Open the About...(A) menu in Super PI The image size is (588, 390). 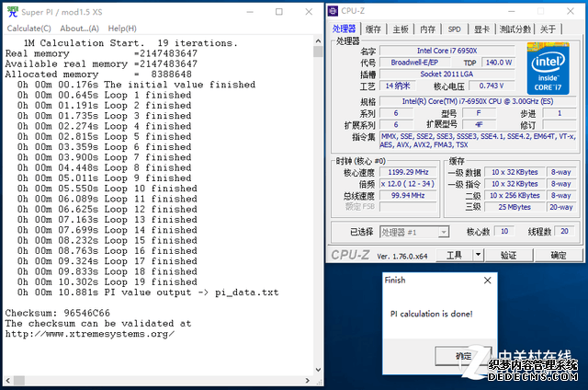click(80, 29)
